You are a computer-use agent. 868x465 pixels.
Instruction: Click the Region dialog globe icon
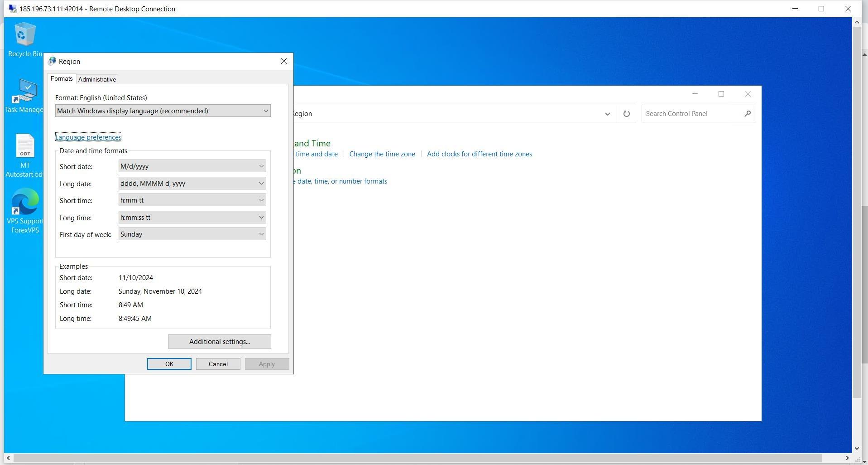52,61
